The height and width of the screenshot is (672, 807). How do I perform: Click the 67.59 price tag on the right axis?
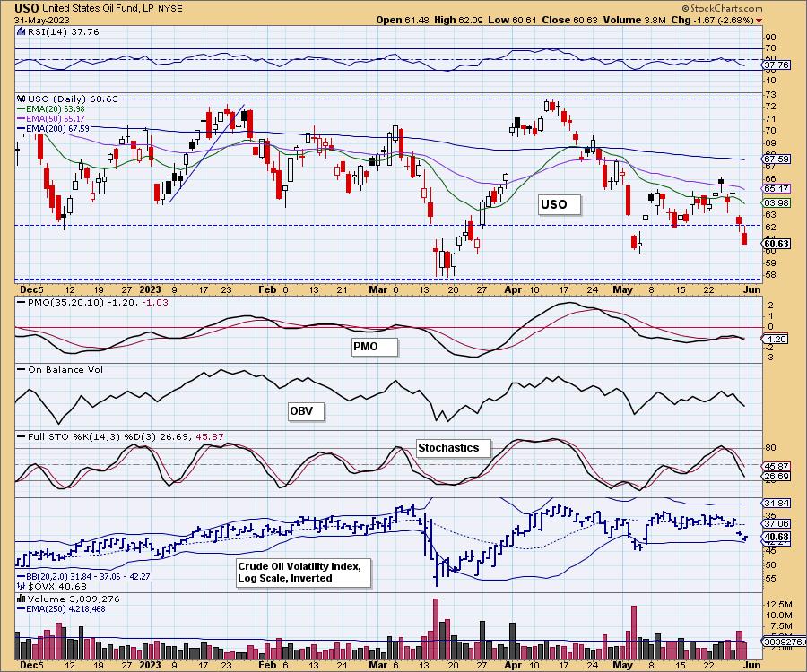point(776,159)
